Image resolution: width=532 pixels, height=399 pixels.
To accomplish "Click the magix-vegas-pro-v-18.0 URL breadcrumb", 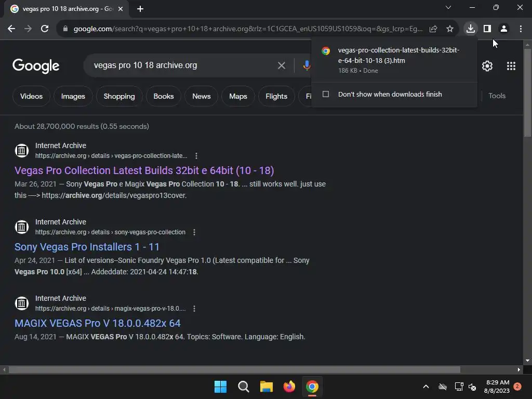I will tap(110, 309).
